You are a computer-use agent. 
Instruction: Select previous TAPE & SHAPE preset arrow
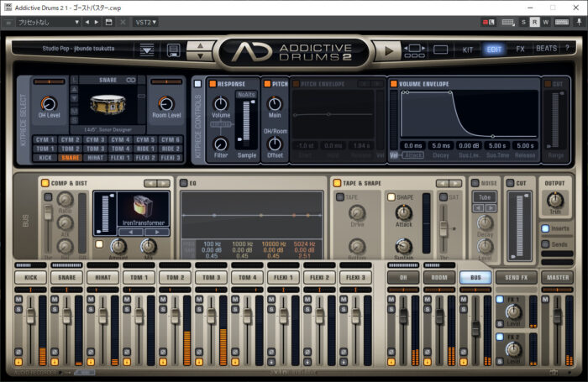point(443,183)
